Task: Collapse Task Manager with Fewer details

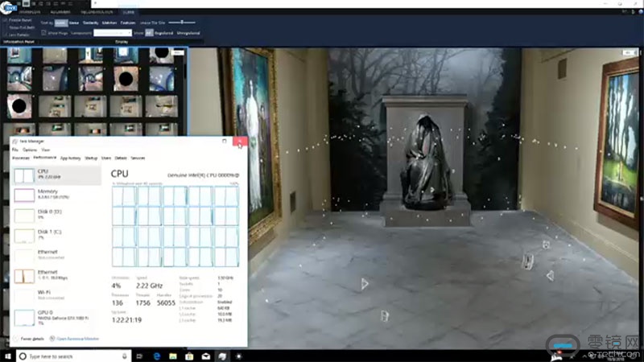Action: pyautogui.click(x=32, y=339)
